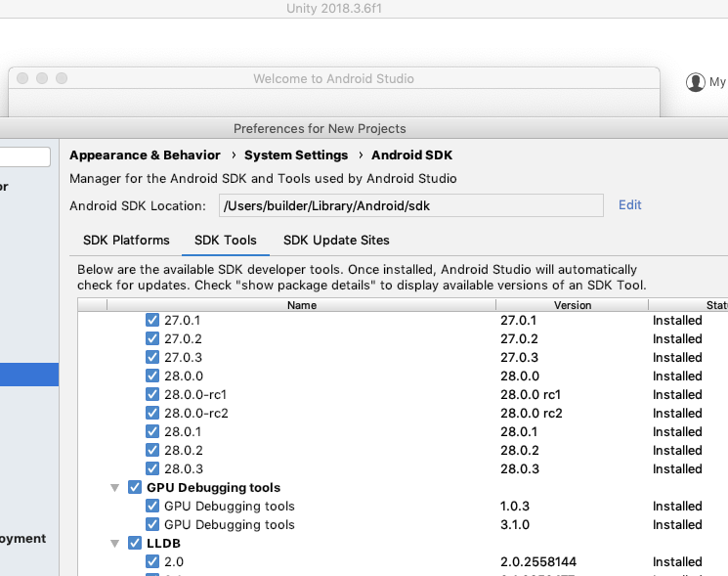Select the highlighted sidebar settings item
Viewport: 728px width, 576px height.
pos(29,375)
